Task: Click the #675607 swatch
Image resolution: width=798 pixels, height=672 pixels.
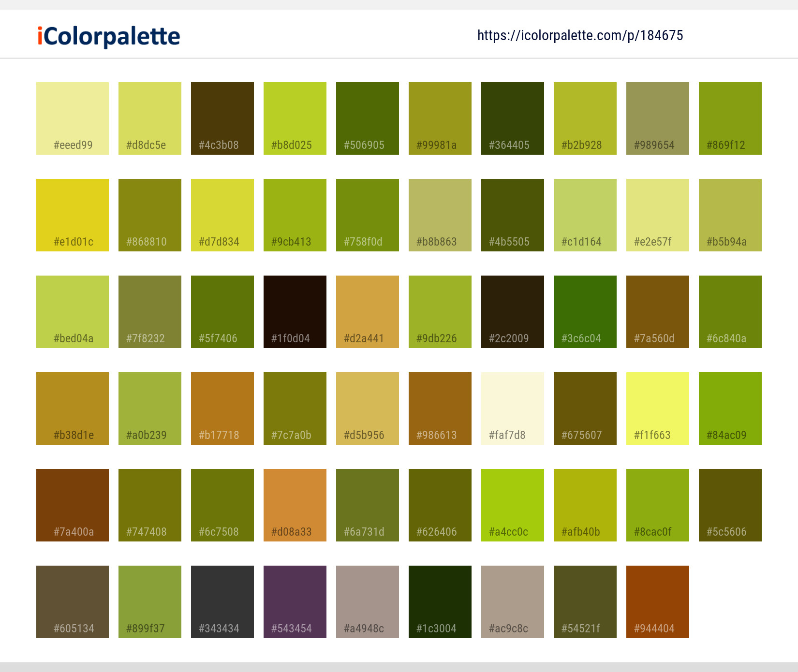Action: click(585, 409)
